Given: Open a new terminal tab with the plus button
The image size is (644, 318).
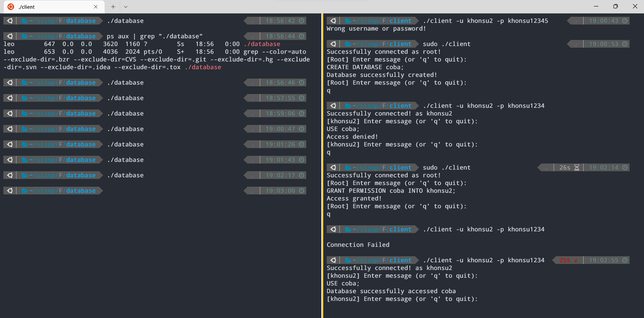Looking at the screenshot, I should pos(113,6).
